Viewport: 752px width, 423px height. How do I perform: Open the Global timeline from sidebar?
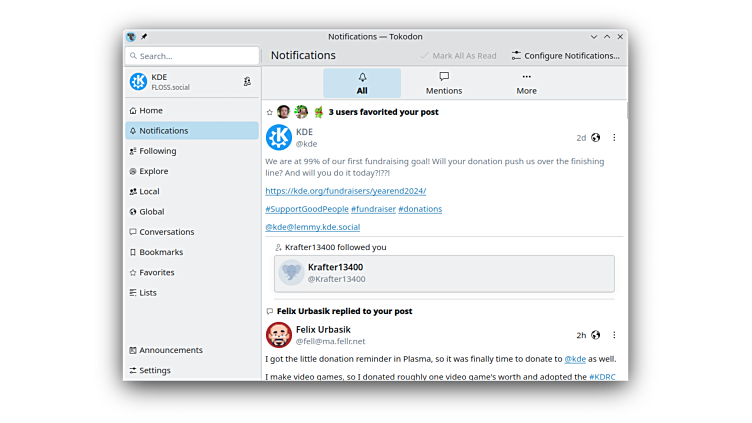click(152, 212)
